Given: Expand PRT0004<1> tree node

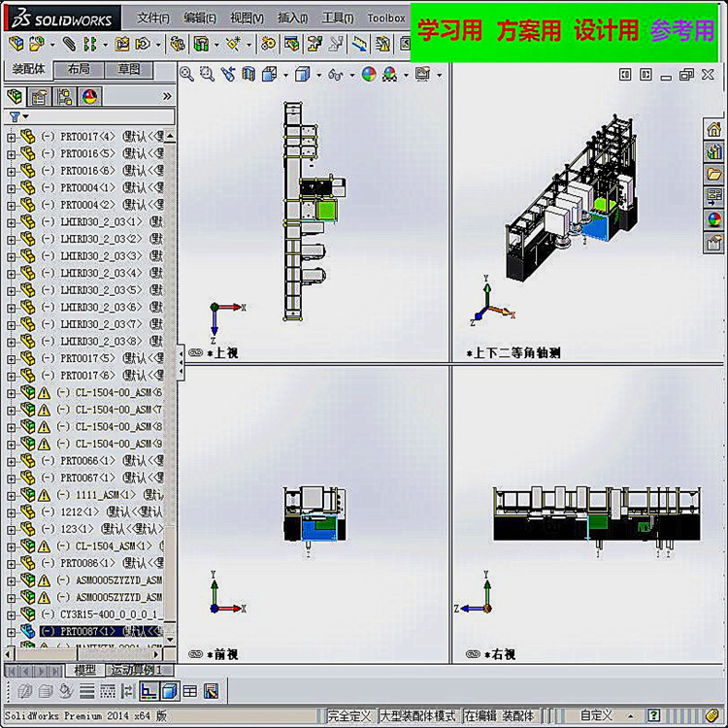Looking at the screenshot, I should 11,188.
